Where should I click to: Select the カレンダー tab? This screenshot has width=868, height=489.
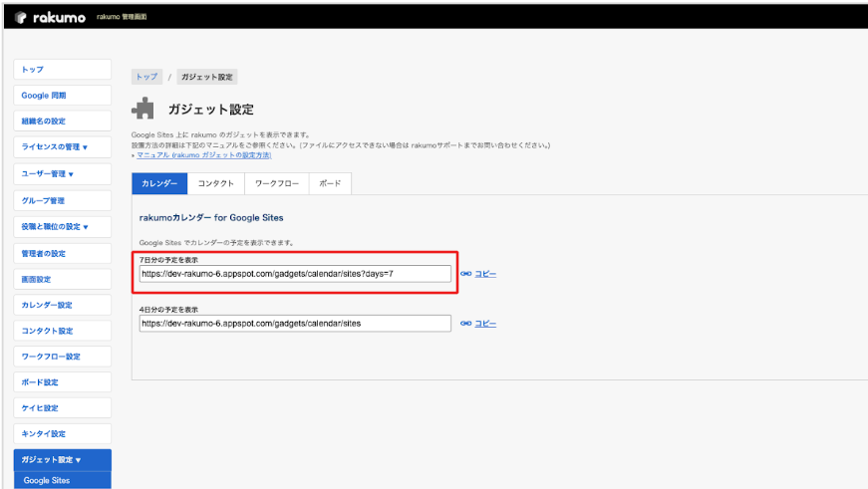pyautogui.click(x=159, y=184)
